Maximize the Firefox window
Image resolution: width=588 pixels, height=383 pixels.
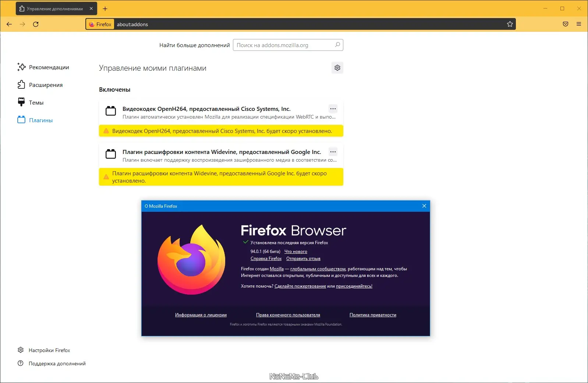click(x=562, y=8)
